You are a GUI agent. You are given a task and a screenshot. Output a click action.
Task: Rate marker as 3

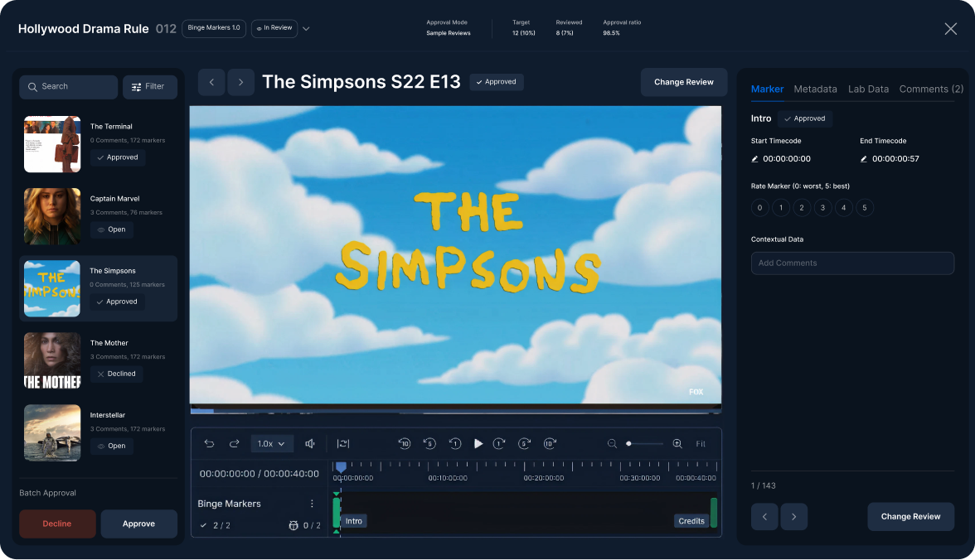(x=822, y=208)
